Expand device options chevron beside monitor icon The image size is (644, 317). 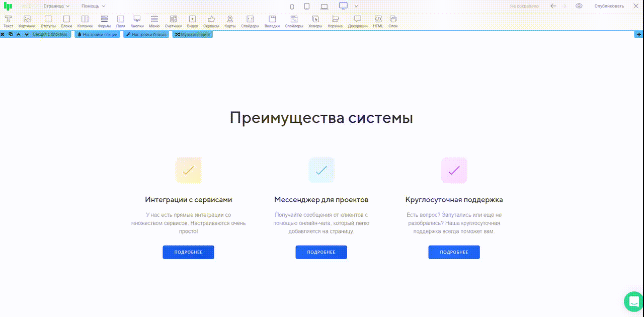click(x=356, y=6)
